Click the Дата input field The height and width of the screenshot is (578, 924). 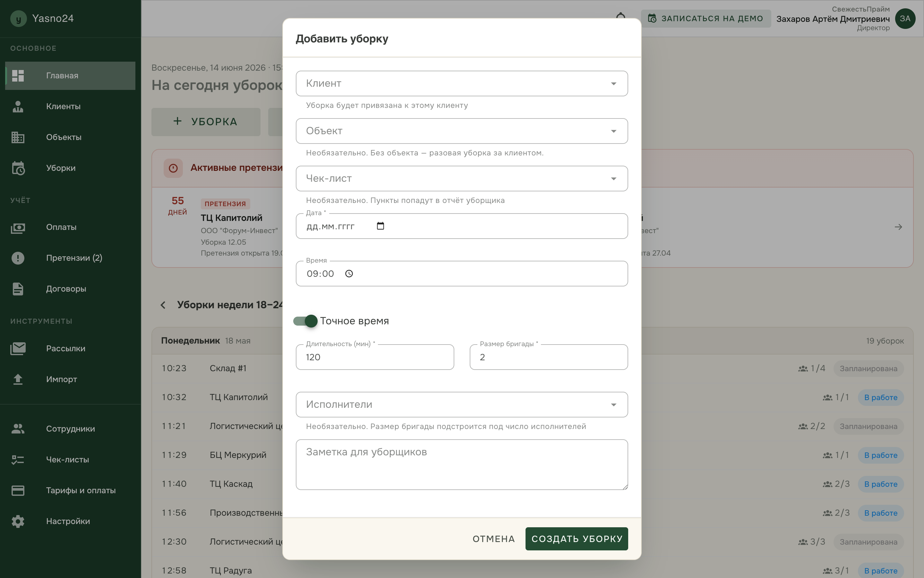tap(462, 226)
